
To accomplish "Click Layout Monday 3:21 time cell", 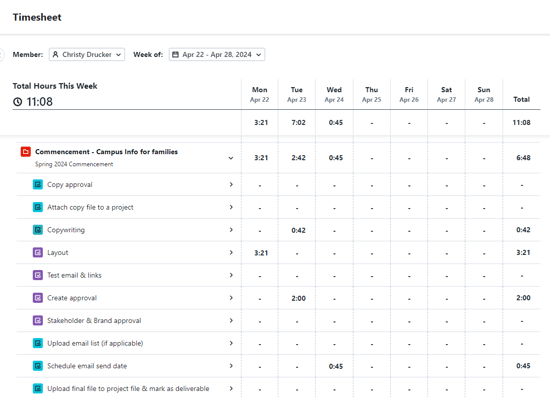I will 261,253.
